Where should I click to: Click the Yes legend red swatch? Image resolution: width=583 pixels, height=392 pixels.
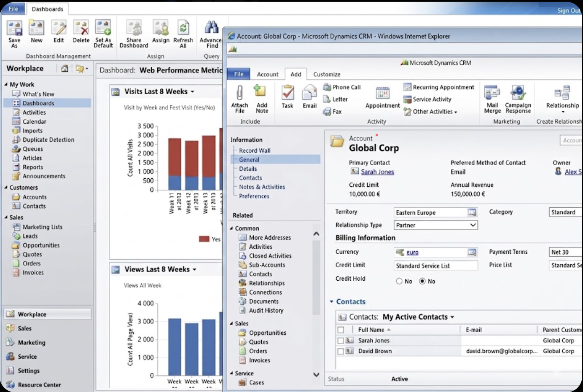(204, 239)
